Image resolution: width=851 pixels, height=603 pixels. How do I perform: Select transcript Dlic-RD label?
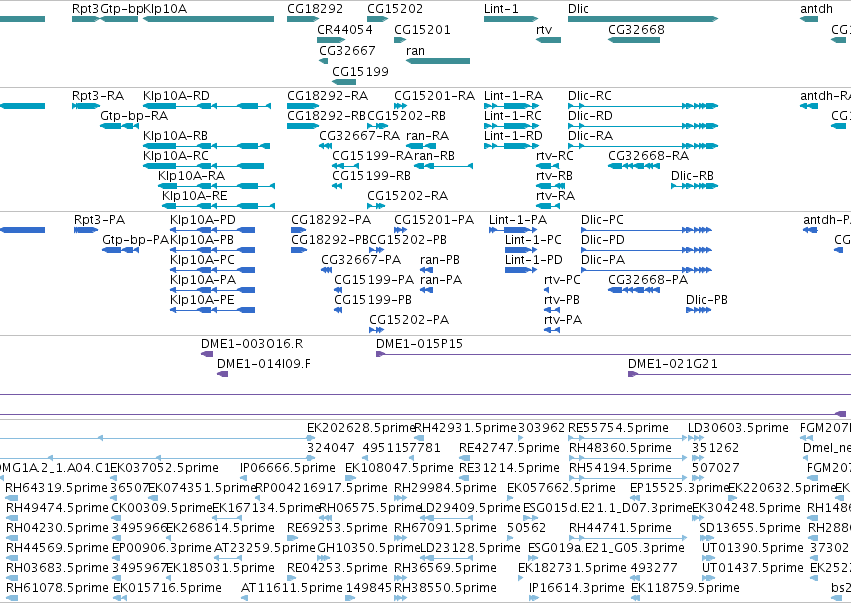click(x=590, y=116)
